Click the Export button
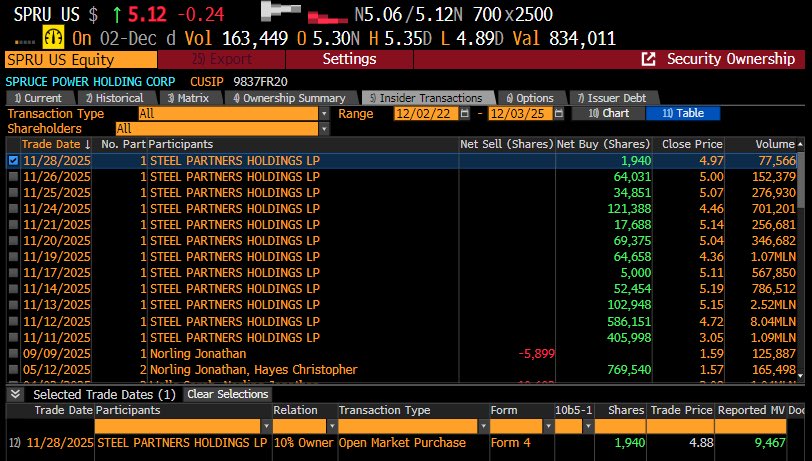 tap(222, 59)
